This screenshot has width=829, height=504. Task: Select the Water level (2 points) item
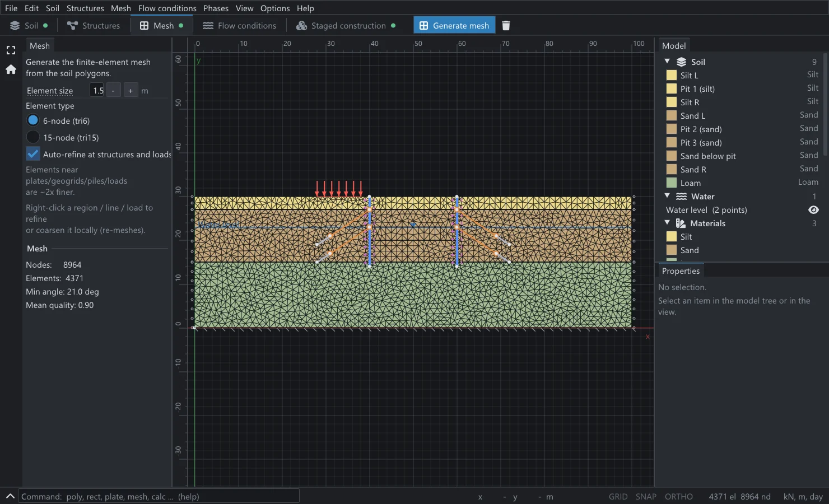[x=706, y=210]
